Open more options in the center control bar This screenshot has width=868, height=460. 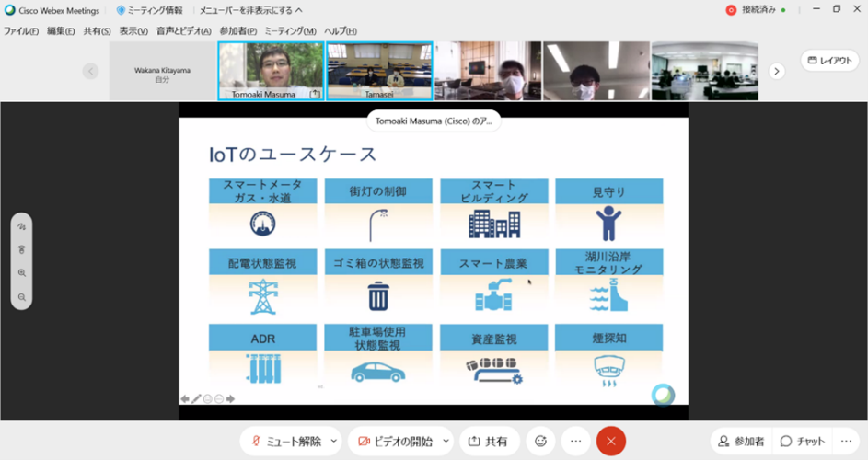coord(575,442)
